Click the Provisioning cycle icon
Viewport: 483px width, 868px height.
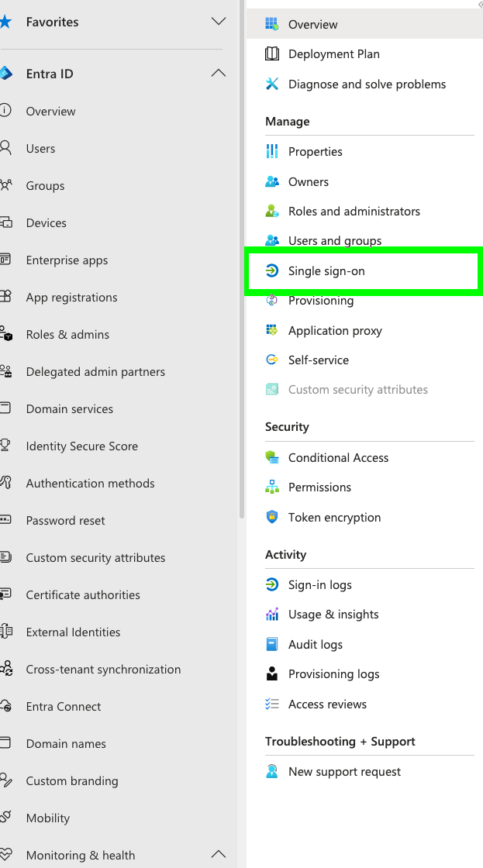click(x=271, y=301)
